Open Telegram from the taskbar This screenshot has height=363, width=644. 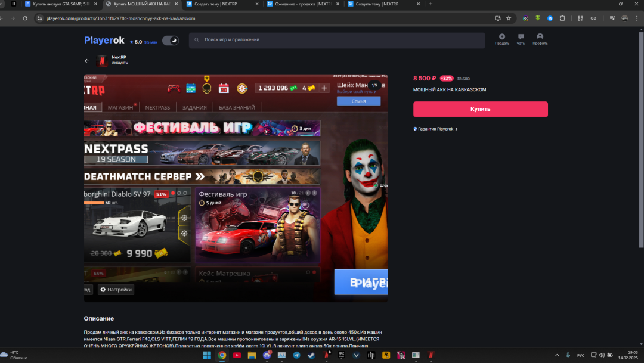(296, 355)
